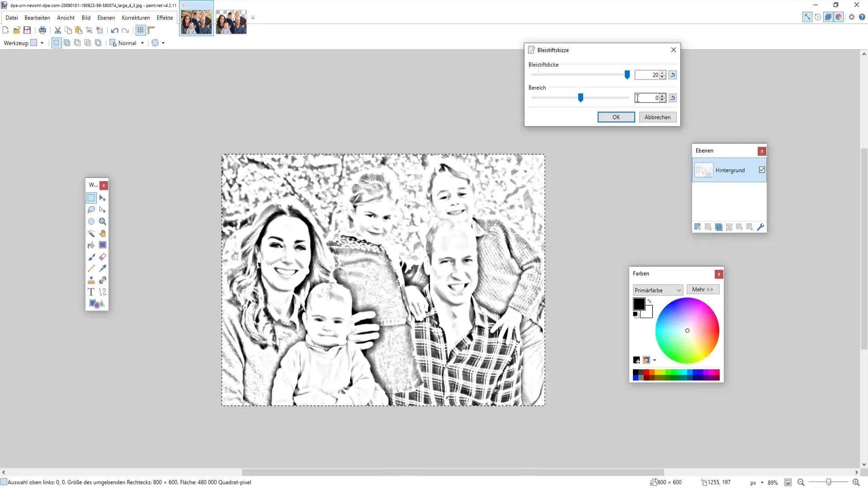Reset Bleistiftdicke value to default
Image resolution: width=868 pixels, height=488 pixels.
pos(673,75)
